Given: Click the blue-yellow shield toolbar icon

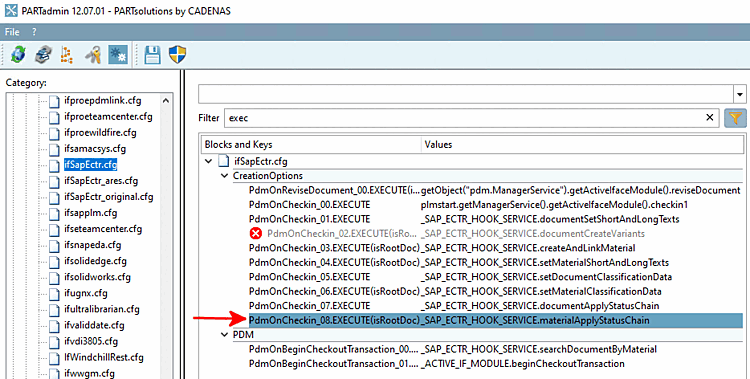Looking at the screenshot, I should point(177,55).
